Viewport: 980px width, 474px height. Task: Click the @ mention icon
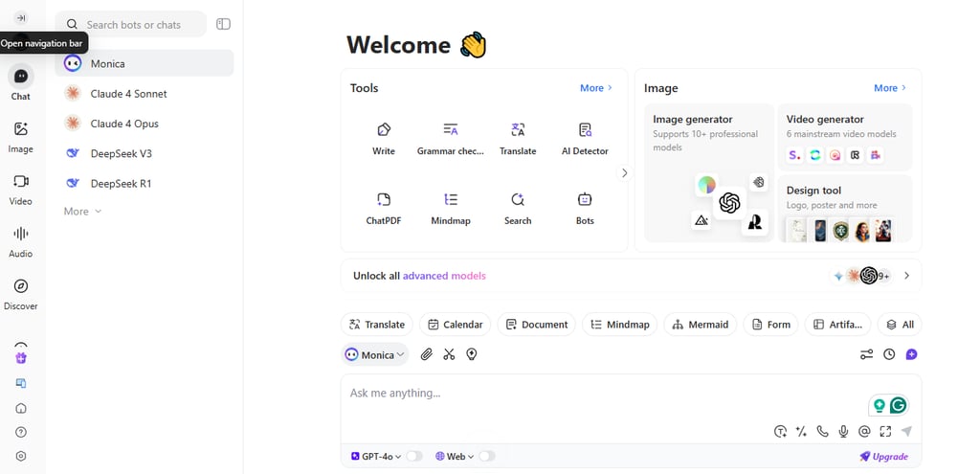click(x=864, y=431)
